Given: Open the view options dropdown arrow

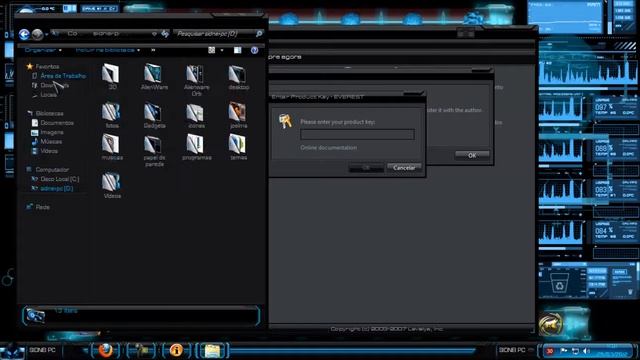Looking at the screenshot, I should pyautogui.click(x=222, y=50).
